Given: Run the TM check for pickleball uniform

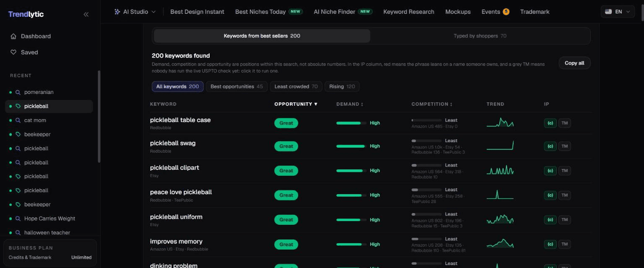Looking at the screenshot, I should click(565, 220).
